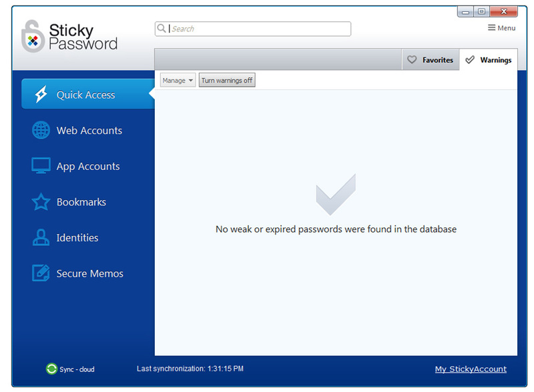Close the Sticky Password window

click(x=504, y=11)
